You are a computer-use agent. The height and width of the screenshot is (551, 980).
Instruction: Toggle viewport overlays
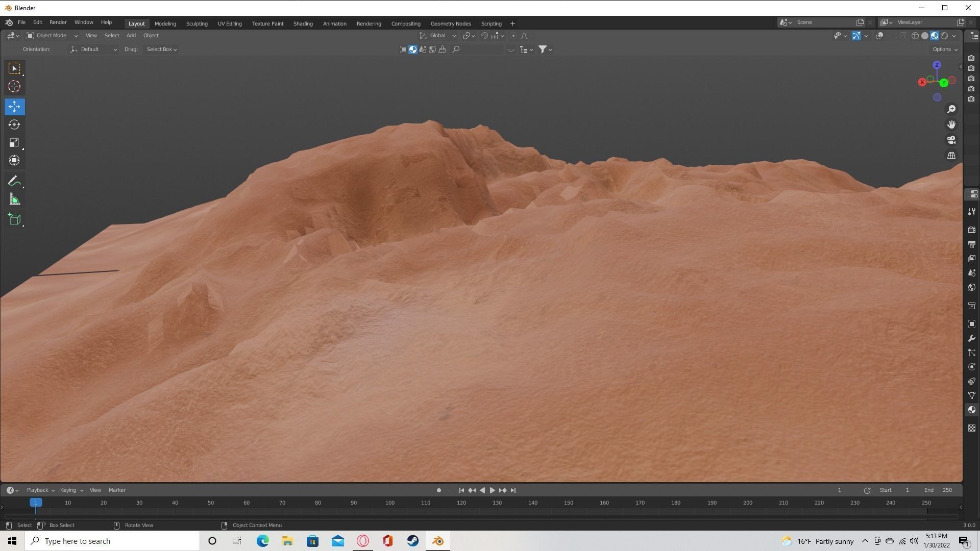click(879, 36)
